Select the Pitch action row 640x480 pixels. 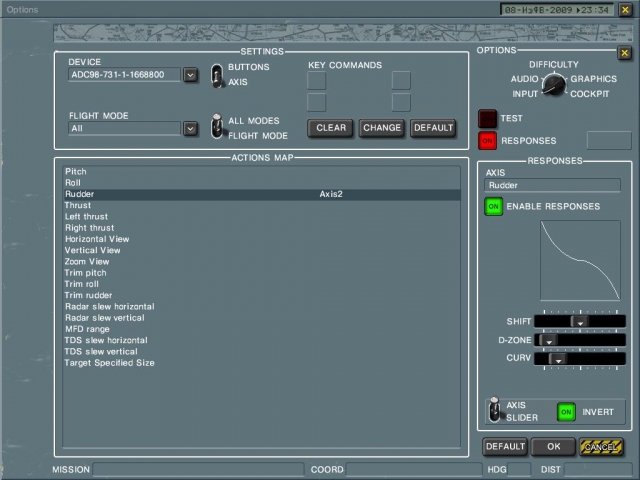point(262,171)
